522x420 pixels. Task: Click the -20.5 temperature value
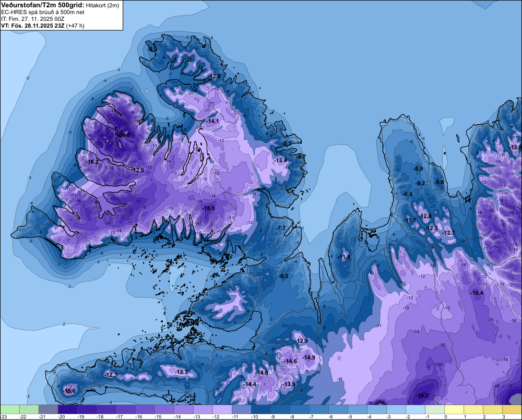point(124,135)
